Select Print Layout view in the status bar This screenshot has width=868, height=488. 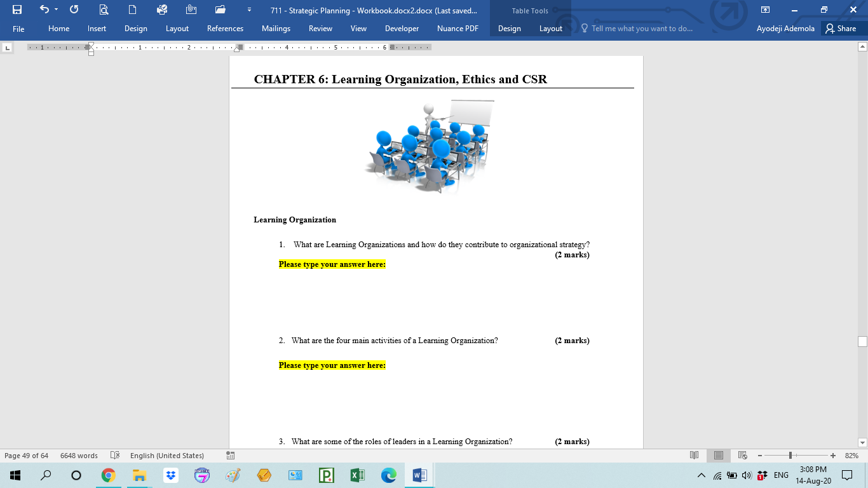click(719, 455)
